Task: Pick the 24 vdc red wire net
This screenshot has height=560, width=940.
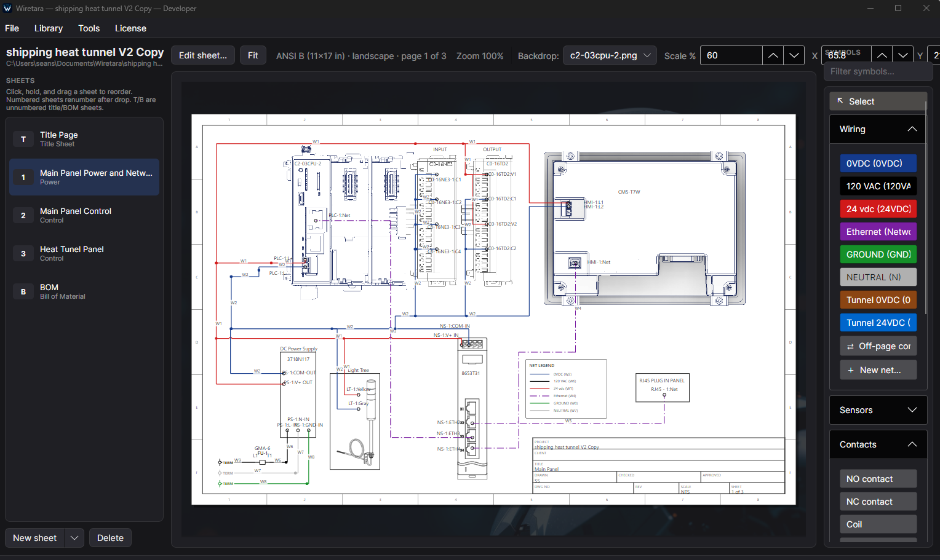Action: coord(878,209)
